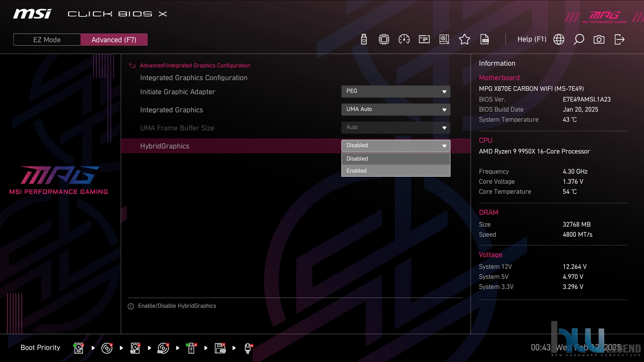Click the Boot Priority label
644x362 pixels.
tap(40, 348)
